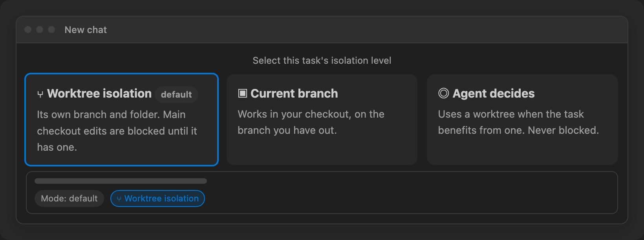Close the New chat window
The image size is (644, 240).
click(x=28, y=30)
